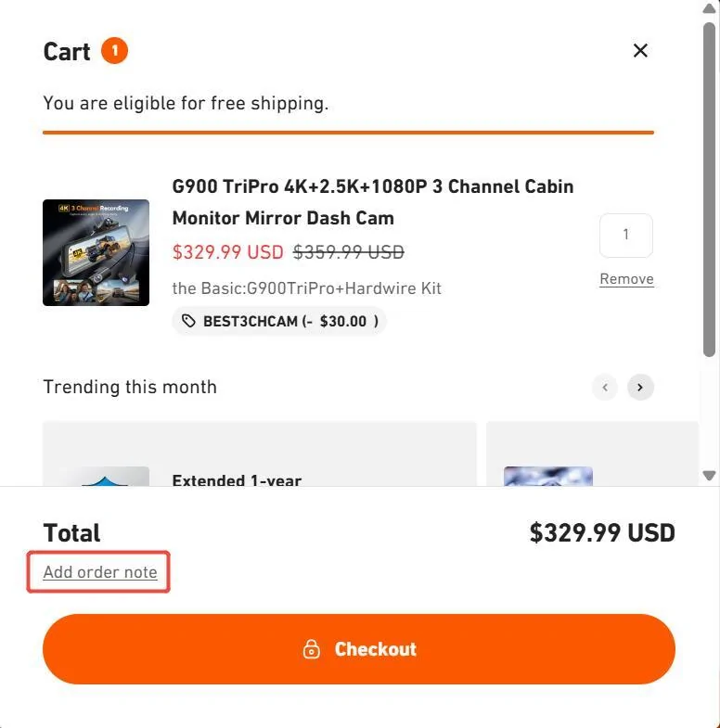Click the $329.99 USD total amount
This screenshot has height=728, width=720.
(x=602, y=533)
